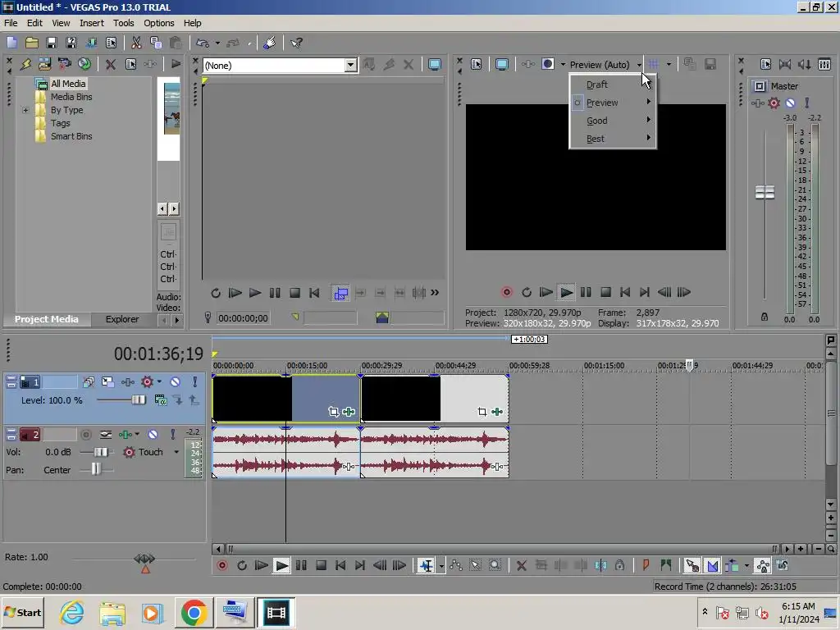This screenshot has height=630, width=840.
Task: Mute audio track 2
Action: pos(153,435)
